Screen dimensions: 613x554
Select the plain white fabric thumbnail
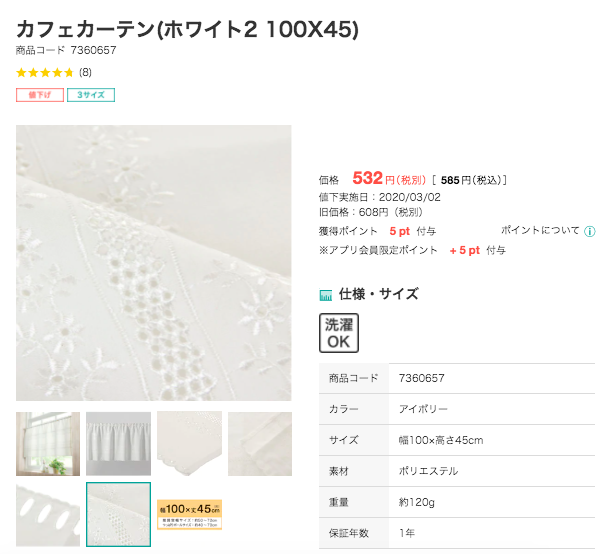[260, 444]
